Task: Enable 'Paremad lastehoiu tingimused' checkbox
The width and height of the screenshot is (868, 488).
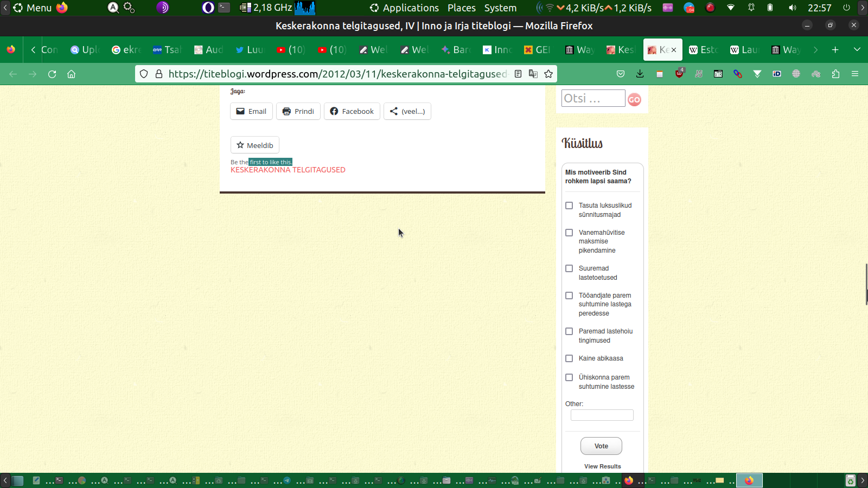Action: pyautogui.click(x=569, y=331)
